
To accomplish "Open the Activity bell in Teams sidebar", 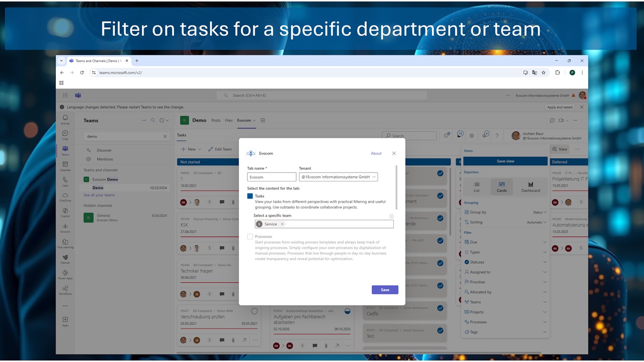I will coord(65,119).
